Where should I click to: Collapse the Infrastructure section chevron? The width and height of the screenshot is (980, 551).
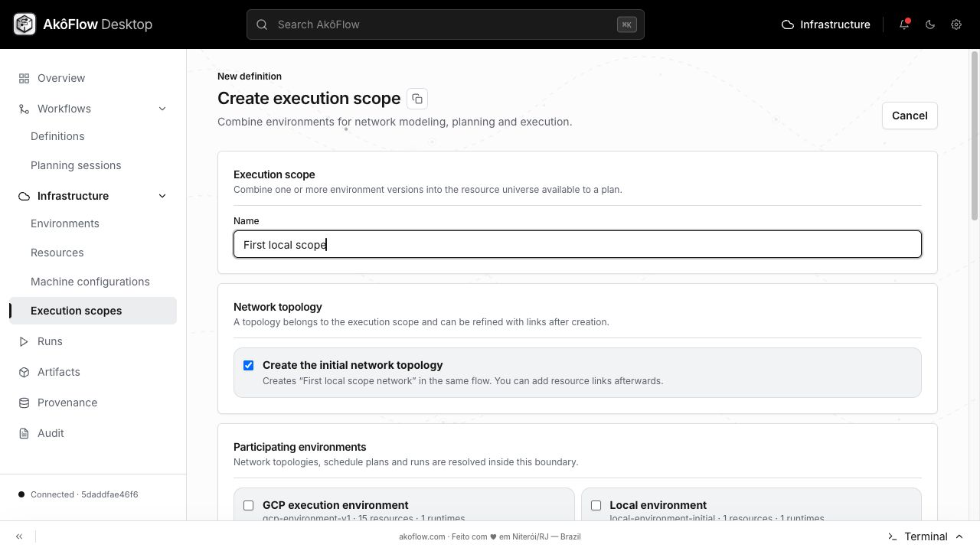coord(162,196)
